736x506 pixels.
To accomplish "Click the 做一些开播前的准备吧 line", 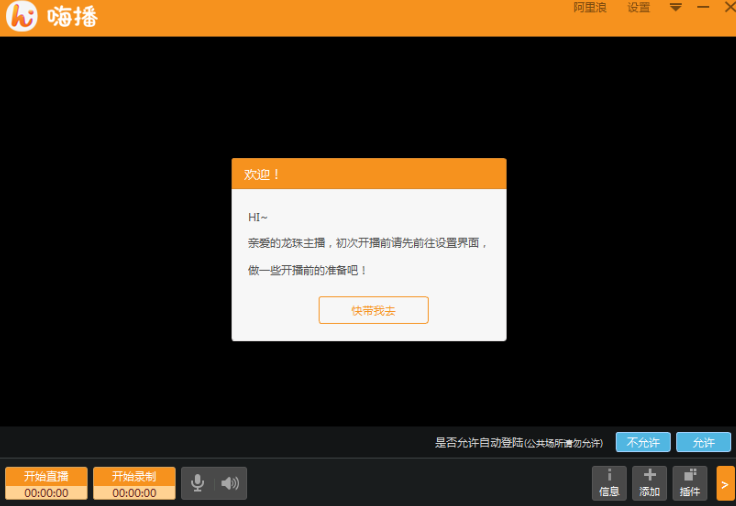I will 307,270.
